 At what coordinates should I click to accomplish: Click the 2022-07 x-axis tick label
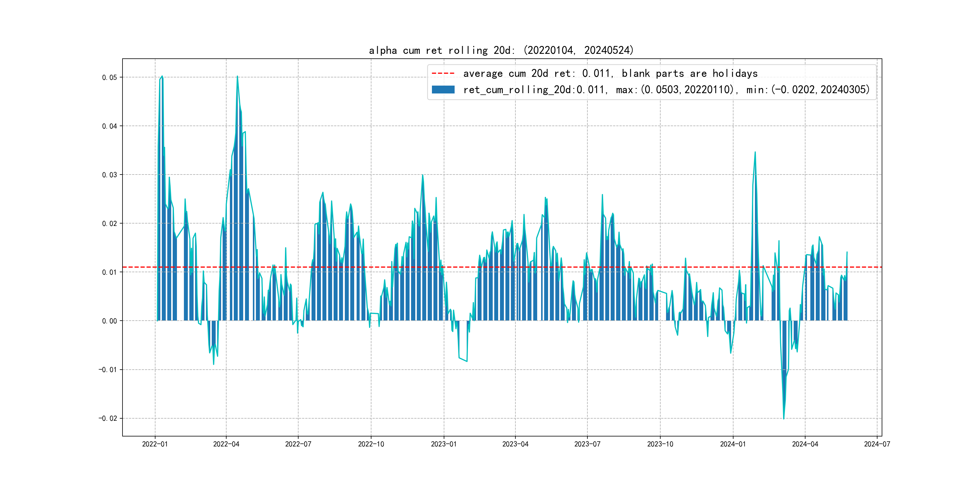(x=298, y=444)
